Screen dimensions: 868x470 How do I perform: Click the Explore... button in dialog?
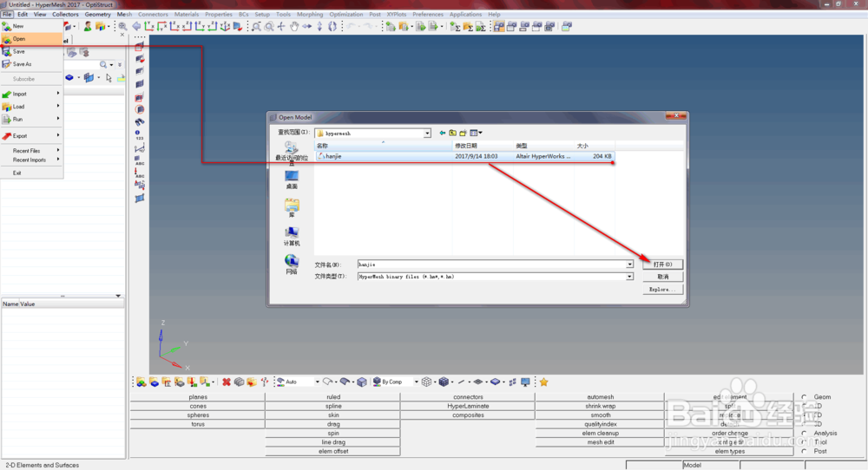[x=662, y=289]
